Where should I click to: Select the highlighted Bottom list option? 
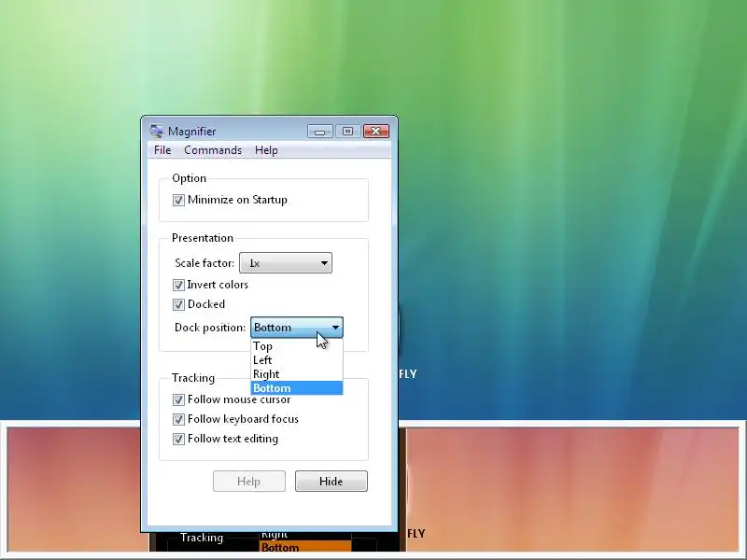(296, 387)
